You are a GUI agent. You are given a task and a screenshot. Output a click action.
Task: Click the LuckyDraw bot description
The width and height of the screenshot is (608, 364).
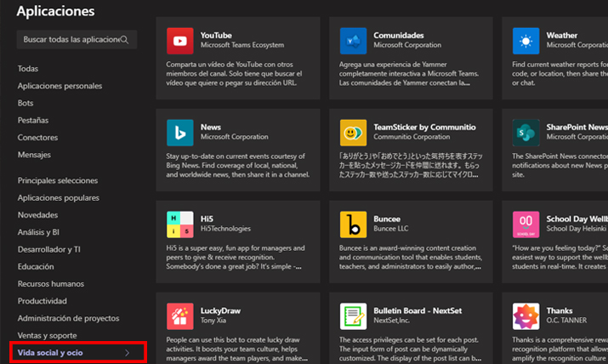pyautogui.click(x=237, y=350)
